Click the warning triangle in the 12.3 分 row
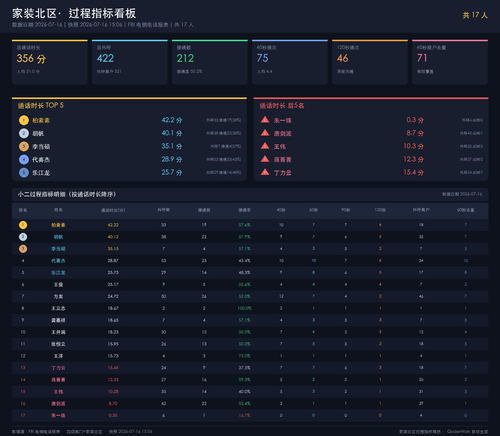Image resolution: width=500 pixels, height=436 pixels. click(265, 159)
